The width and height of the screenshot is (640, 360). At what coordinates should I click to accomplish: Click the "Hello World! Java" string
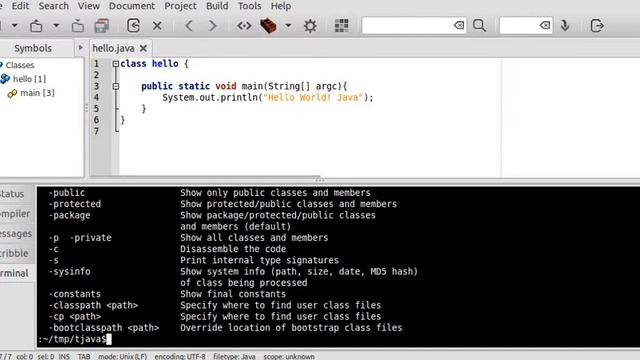[313, 97]
